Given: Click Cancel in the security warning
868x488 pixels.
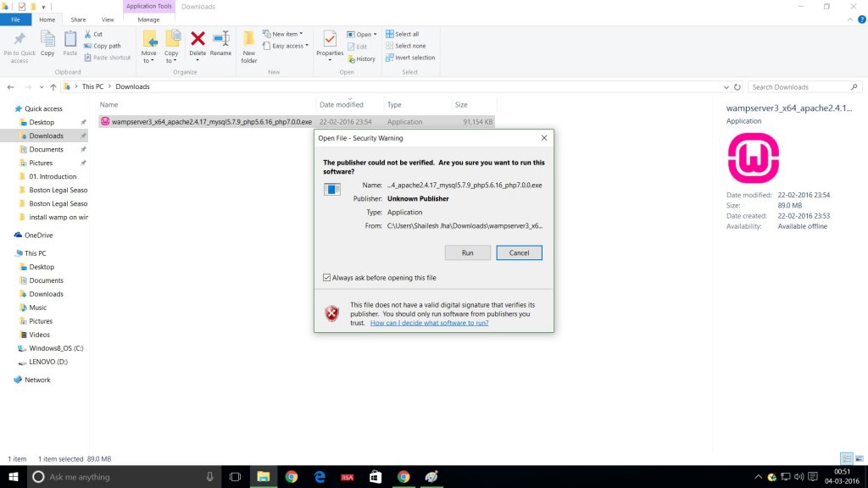Looking at the screenshot, I should coord(520,252).
